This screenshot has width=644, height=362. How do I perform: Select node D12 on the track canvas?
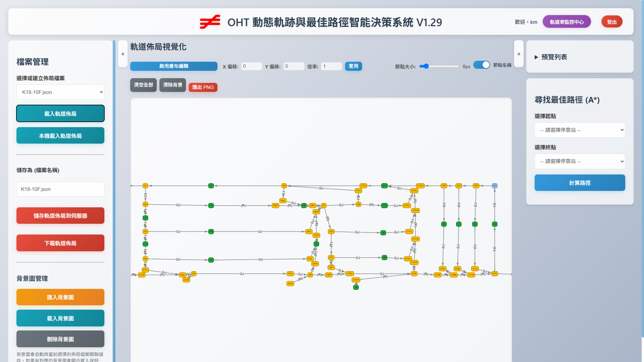(414, 274)
